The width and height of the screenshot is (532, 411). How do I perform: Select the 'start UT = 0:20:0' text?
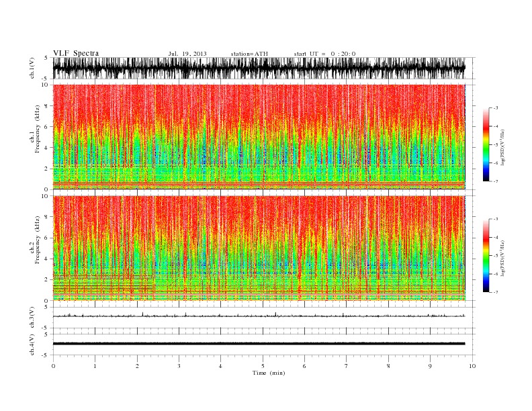(x=324, y=54)
